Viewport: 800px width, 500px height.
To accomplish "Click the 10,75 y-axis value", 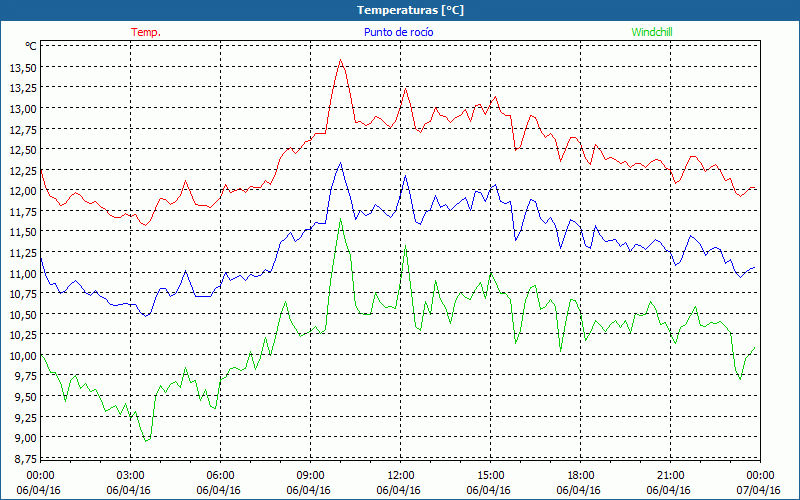I will pyautogui.click(x=22, y=293).
